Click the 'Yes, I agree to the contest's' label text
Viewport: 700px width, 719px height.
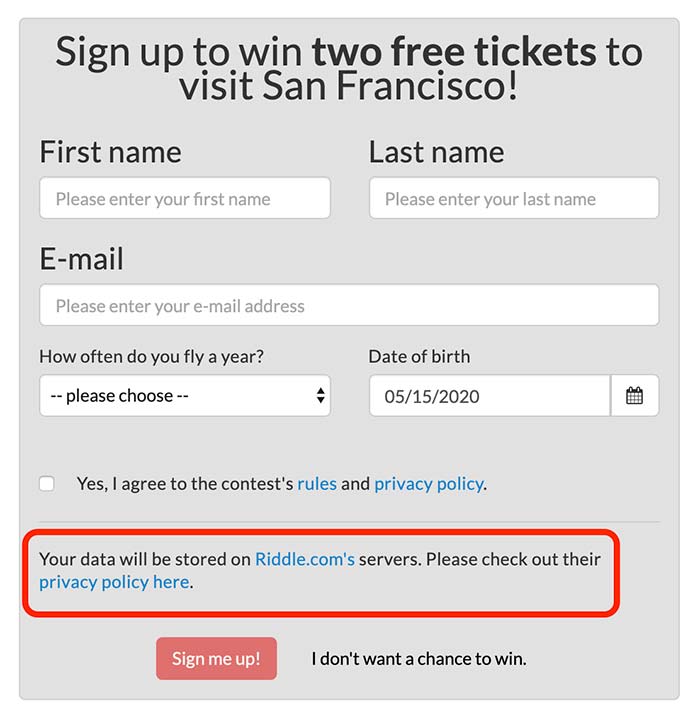tap(185, 484)
